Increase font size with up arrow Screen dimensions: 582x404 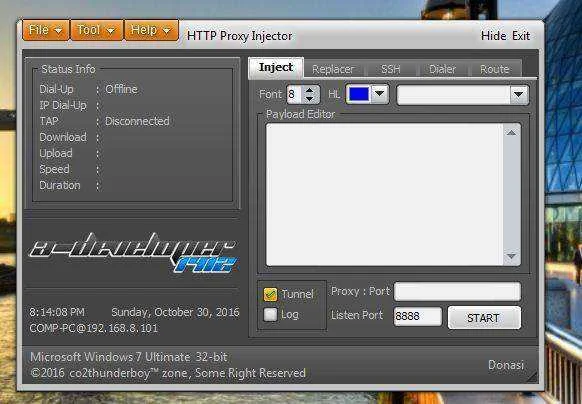[310, 90]
